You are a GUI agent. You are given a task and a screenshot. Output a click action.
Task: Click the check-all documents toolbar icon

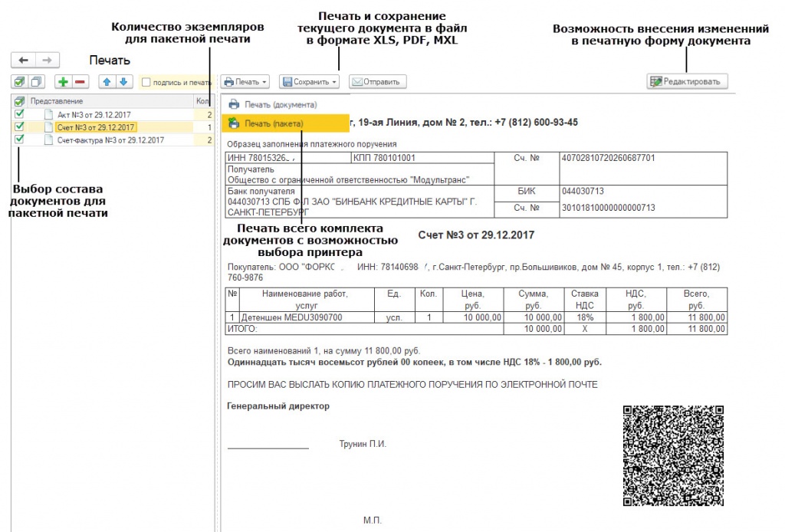pyautogui.click(x=19, y=81)
